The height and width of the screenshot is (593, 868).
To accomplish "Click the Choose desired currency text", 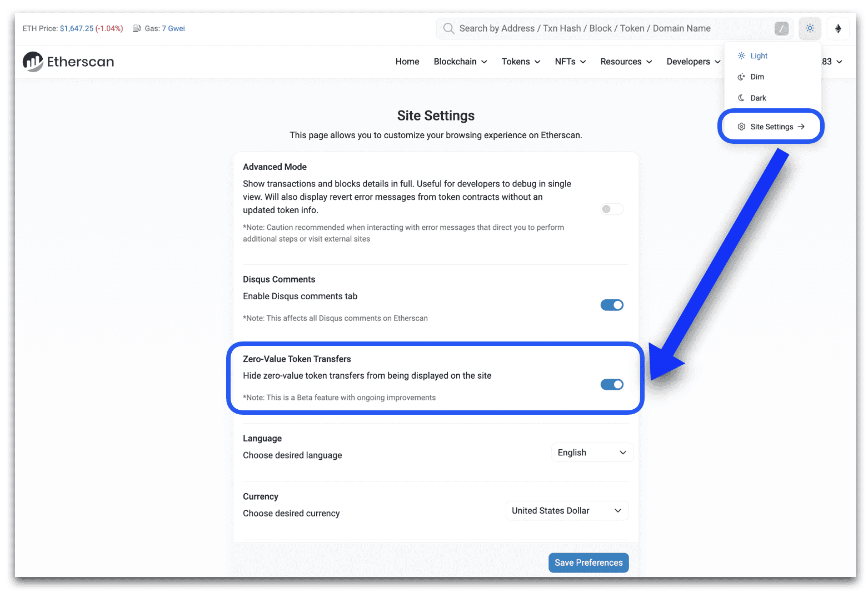I will [291, 514].
